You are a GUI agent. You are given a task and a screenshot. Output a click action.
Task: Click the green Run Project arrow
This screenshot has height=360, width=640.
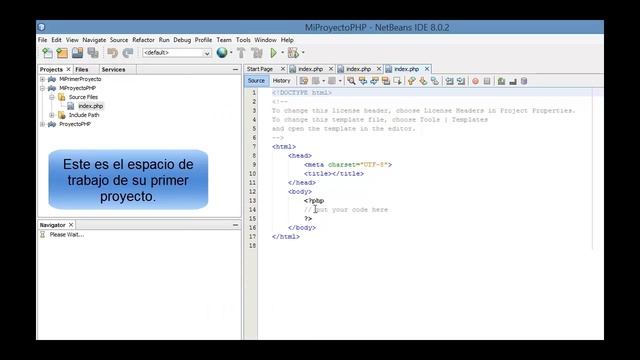tap(273, 53)
